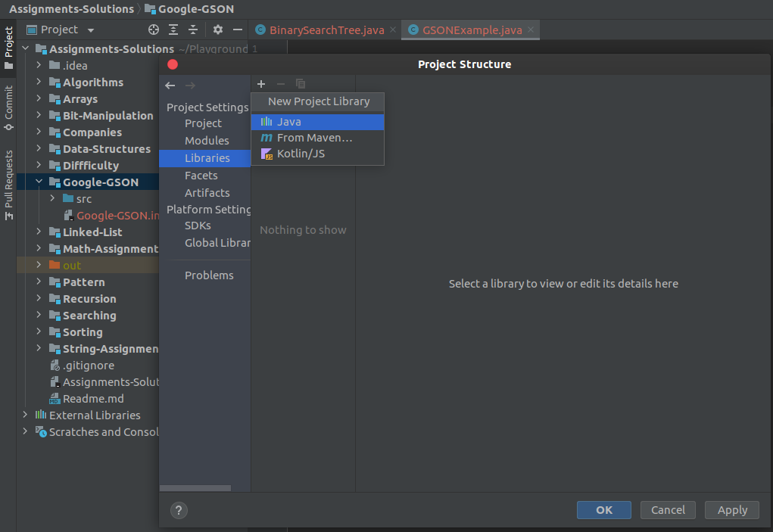This screenshot has width=773, height=532.
Task: Hide the Project panel with minus icon
Action: pos(238,30)
